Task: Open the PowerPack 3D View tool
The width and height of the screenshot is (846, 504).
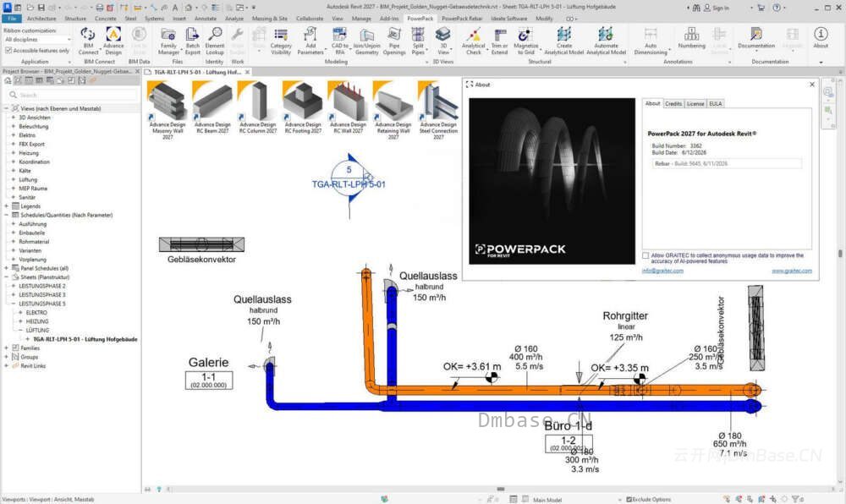Action: pos(443,41)
